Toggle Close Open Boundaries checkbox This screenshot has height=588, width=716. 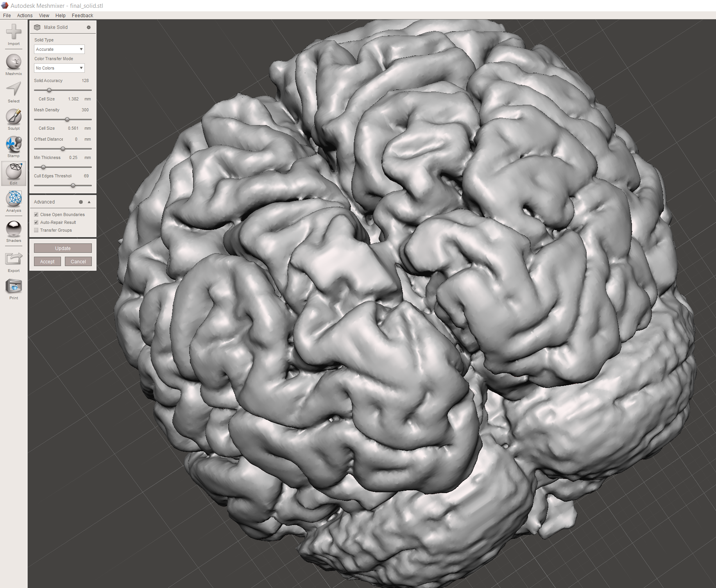point(36,214)
